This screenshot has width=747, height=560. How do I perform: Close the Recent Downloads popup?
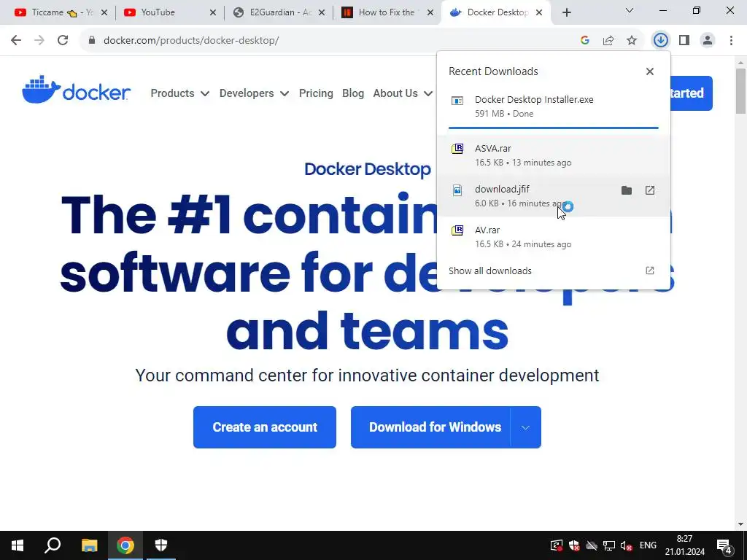(x=650, y=71)
